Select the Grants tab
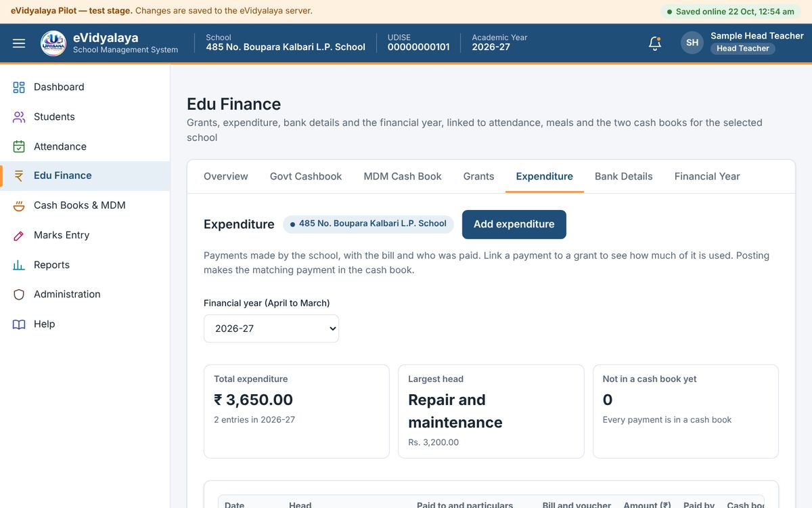 pos(478,176)
